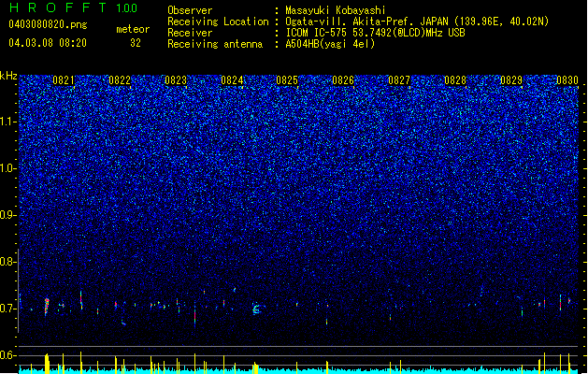Click the date stamp 04.03.08 08:20
Image resolution: width=588 pixels, height=374 pixels.
click(x=48, y=43)
